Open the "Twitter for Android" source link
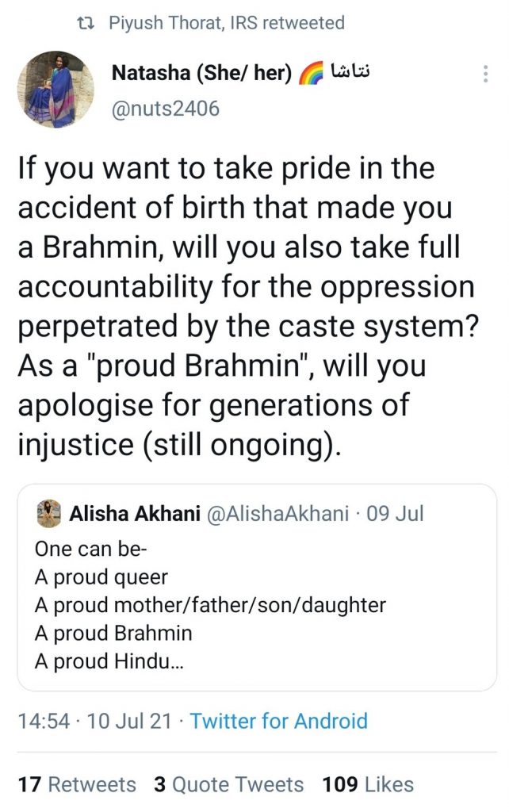Viewport: 509px width, 812px height. pos(279,721)
